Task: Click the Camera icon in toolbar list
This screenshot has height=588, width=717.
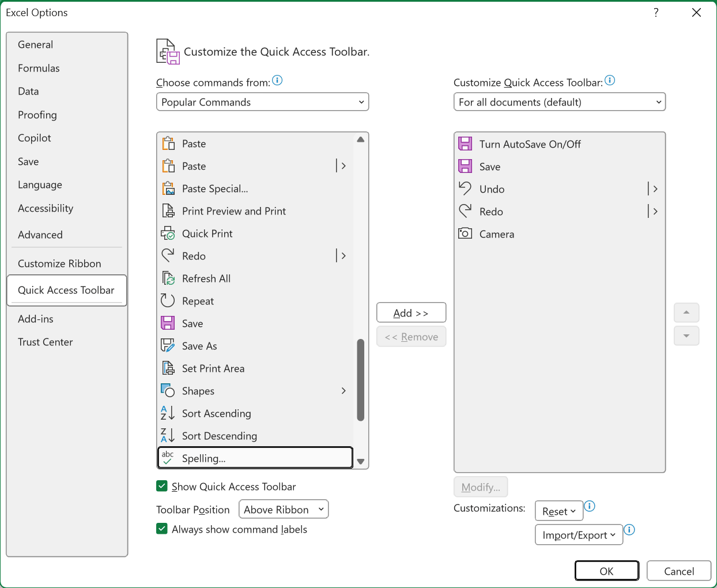Action: point(465,234)
